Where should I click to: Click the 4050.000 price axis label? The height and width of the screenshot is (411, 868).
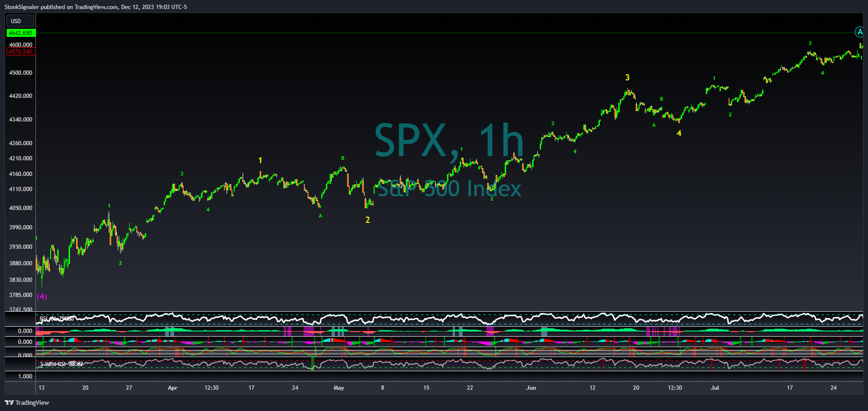21,208
